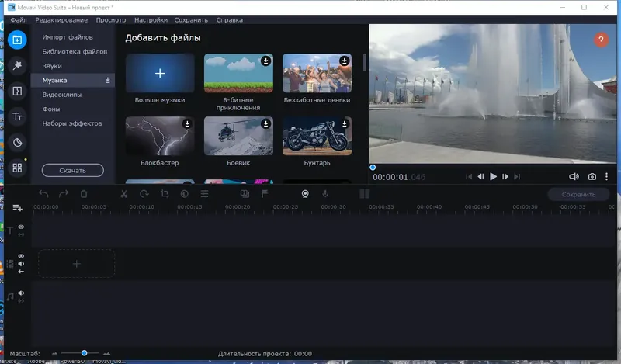Screen dimensions: 621x364
Task: Toggle preview volume speaker
Action: pyautogui.click(x=574, y=177)
